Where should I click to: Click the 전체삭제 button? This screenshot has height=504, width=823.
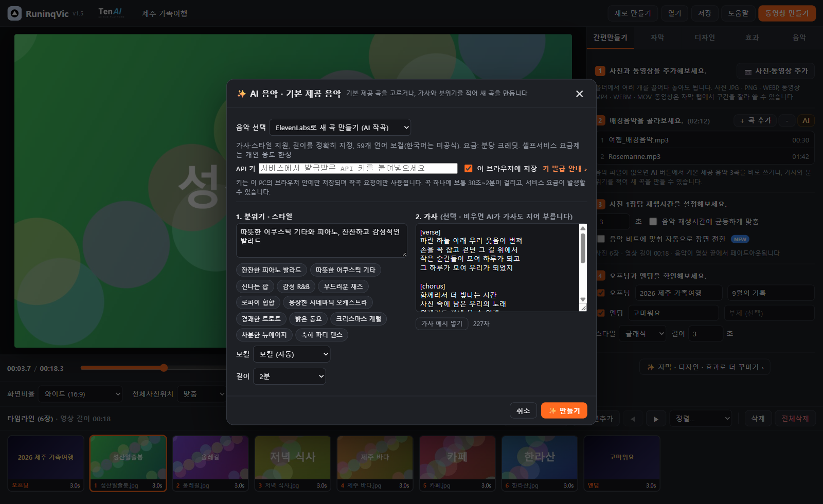[x=795, y=419]
